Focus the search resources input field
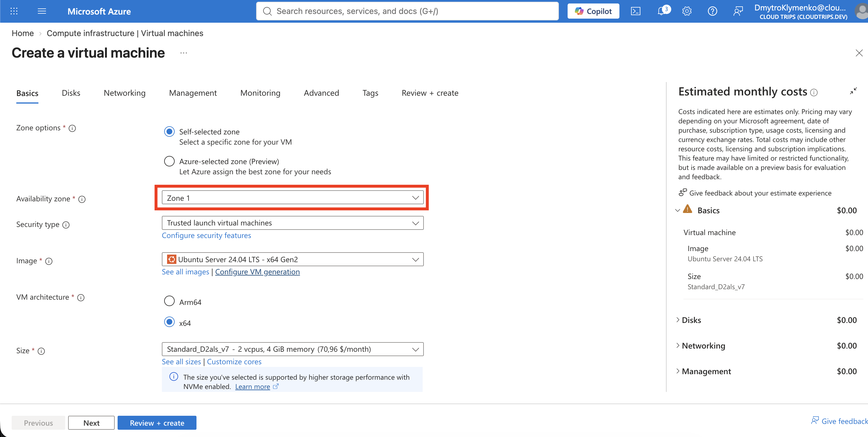 click(x=408, y=11)
